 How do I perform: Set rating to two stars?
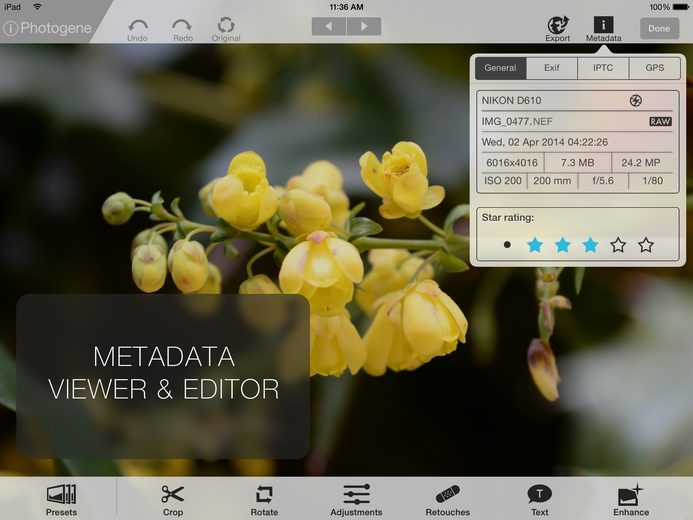click(563, 244)
